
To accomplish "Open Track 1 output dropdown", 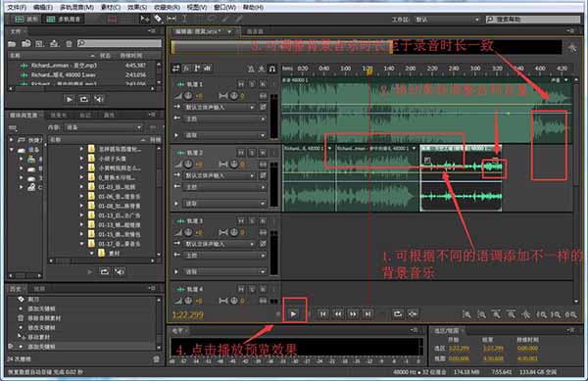I will coord(225,119).
